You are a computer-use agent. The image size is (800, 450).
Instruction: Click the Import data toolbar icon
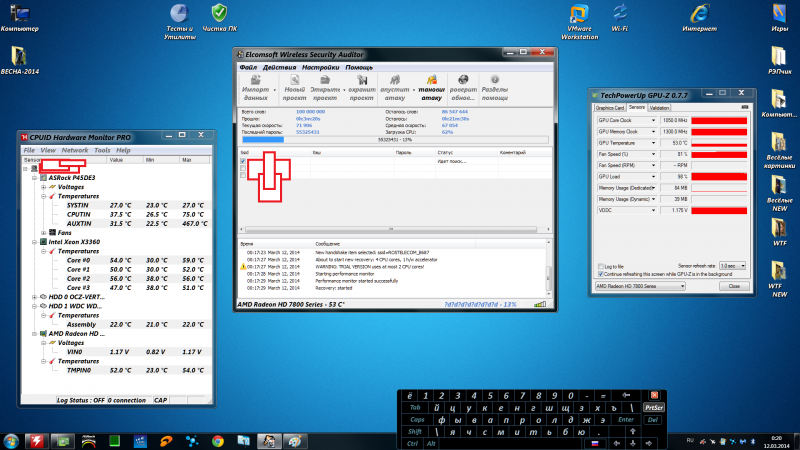[256, 80]
